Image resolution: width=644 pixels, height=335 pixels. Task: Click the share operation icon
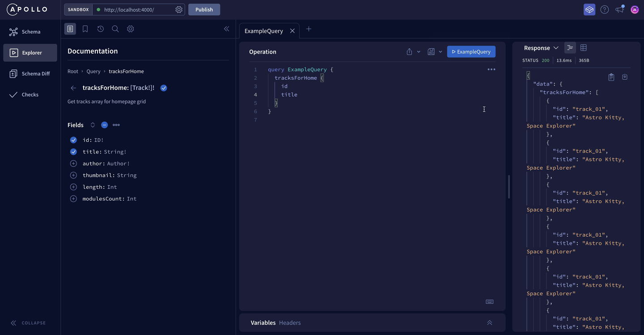coord(409,52)
